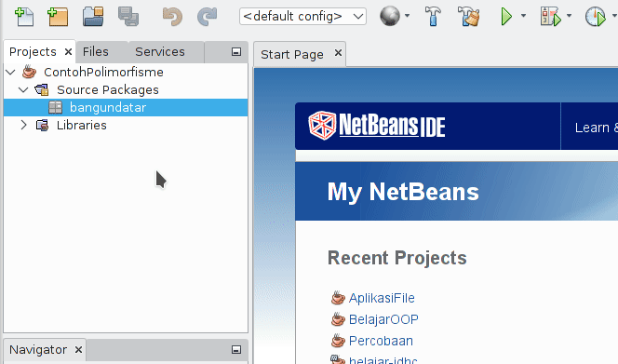
Task: Switch to the Files tab
Action: 95,51
